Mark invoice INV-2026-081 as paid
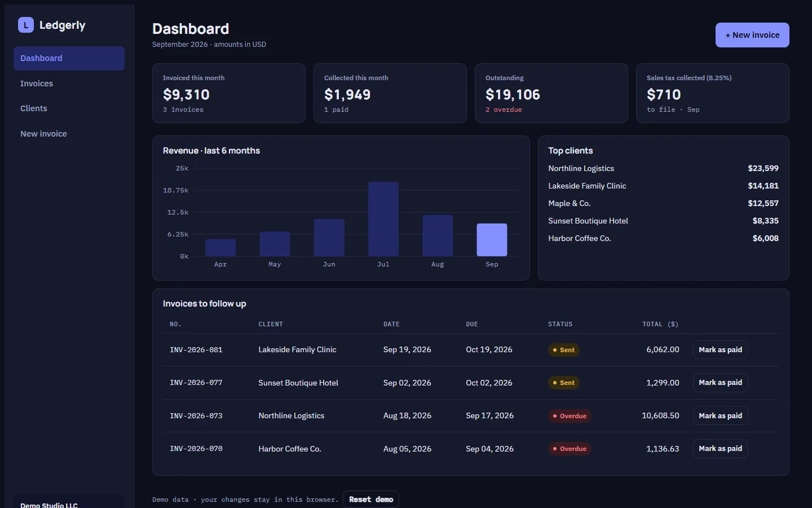Screen dimensions: 812x508 [x=720, y=350]
